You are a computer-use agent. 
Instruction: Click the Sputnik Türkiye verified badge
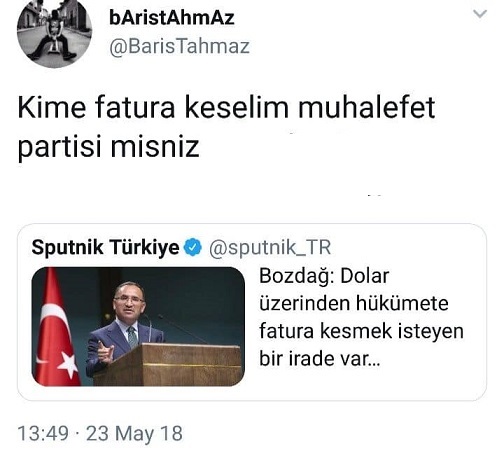193,247
